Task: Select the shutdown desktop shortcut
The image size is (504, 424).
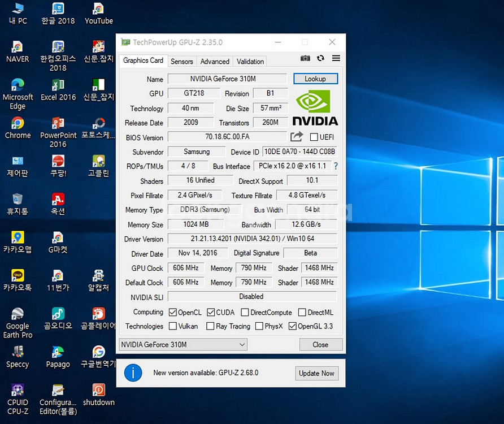Action: click(x=99, y=395)
